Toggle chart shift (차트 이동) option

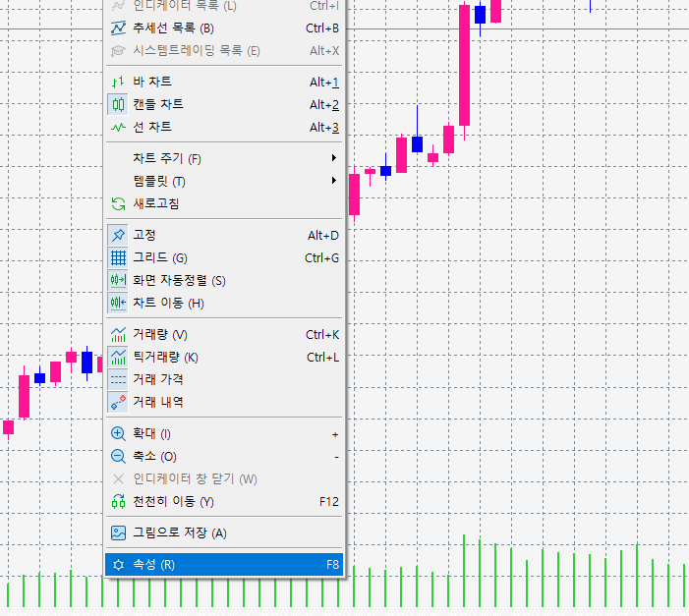(168, 303)
